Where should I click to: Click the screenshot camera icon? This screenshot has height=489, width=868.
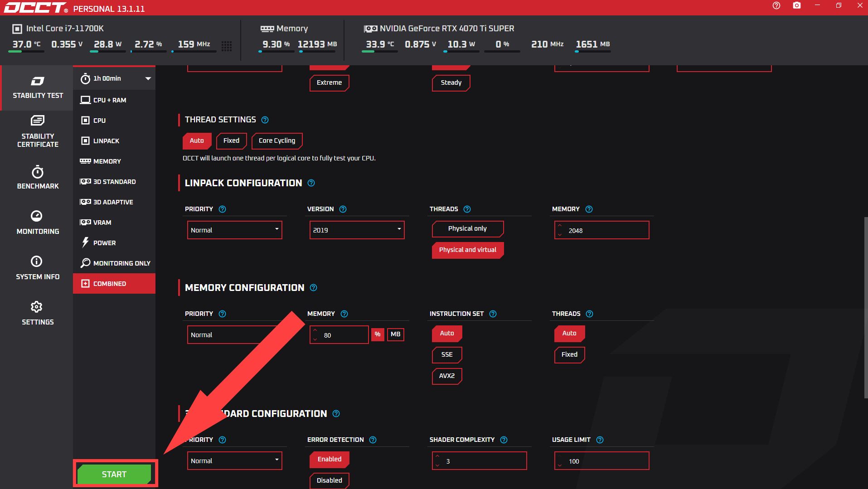[x=796, y=5]
